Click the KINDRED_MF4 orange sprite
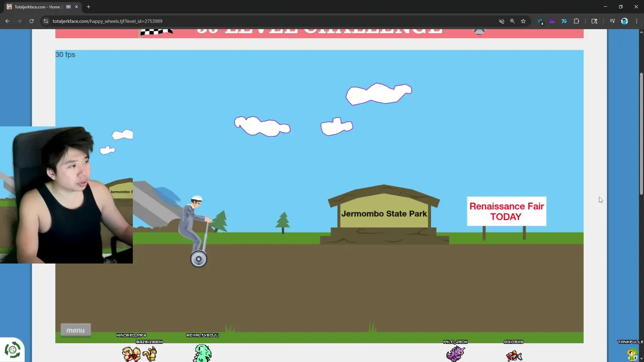This screenshot has width=644, height=362. pos(132,353)
